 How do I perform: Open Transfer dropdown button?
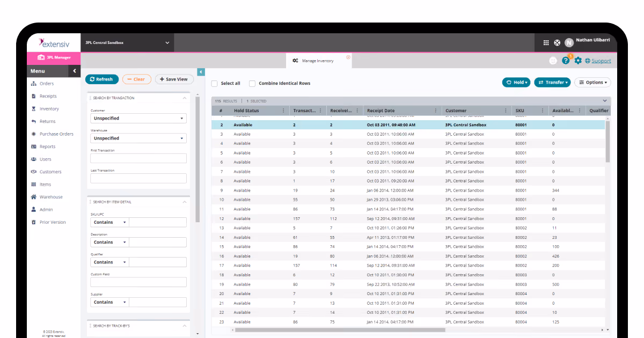coord(552,83)
